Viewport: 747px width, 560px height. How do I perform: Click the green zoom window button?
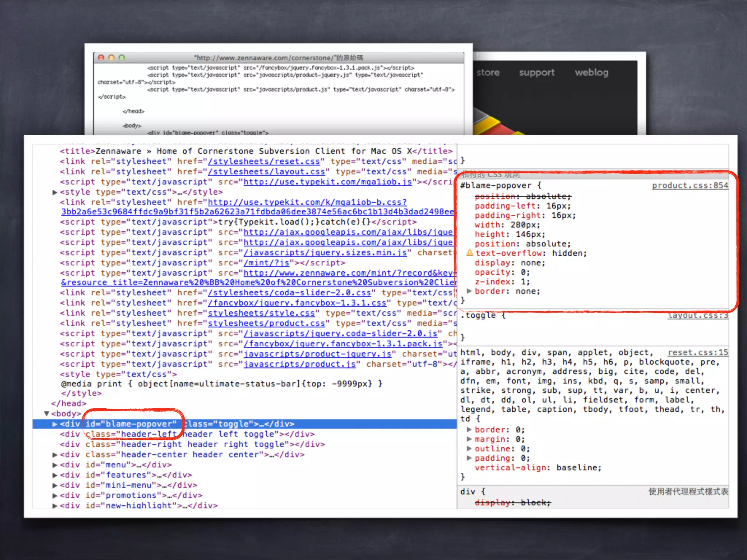pyautogui.click(x=122, y=58)
